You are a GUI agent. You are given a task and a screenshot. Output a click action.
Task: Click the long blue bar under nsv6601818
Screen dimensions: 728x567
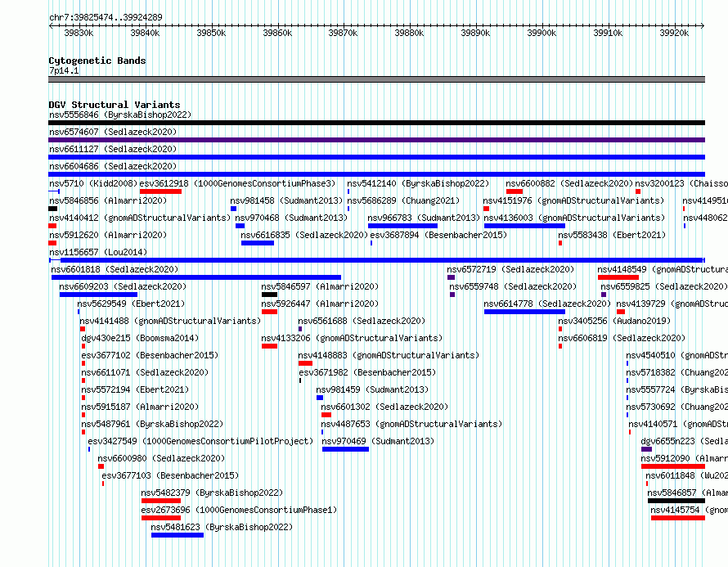196,277
